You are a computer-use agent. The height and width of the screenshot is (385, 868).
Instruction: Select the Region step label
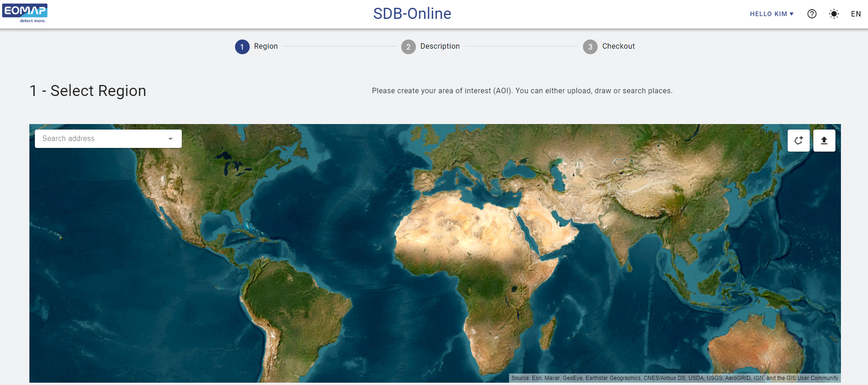(x=266, y=46)
